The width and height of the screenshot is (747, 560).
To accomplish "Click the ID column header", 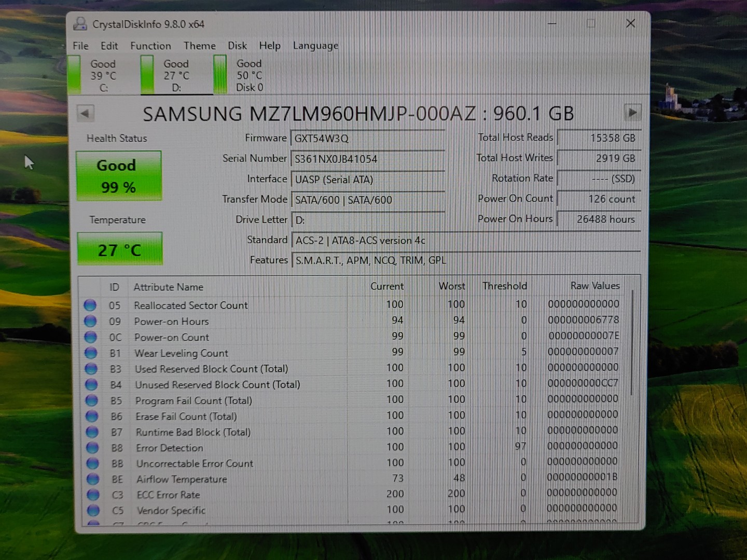I will point(114,287).
